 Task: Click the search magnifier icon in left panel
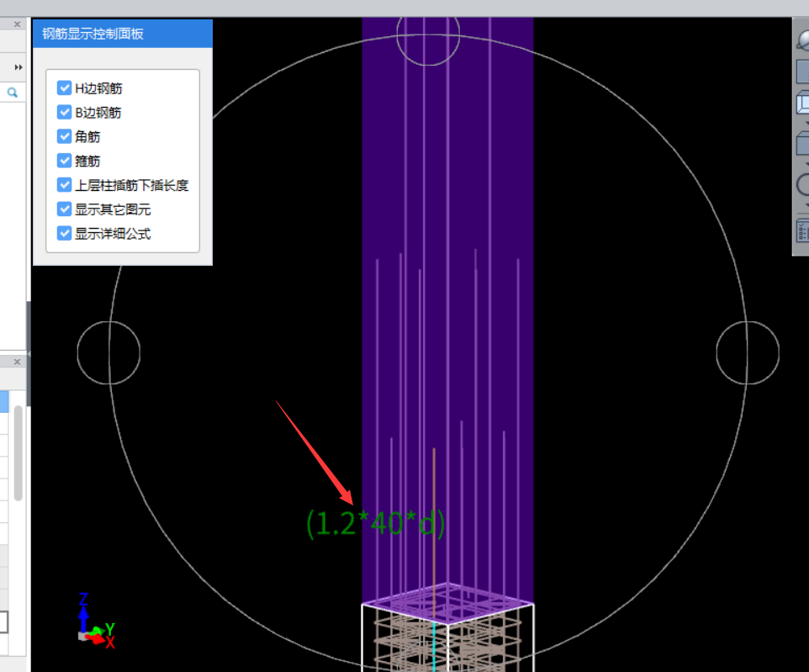tap(13, 93)
